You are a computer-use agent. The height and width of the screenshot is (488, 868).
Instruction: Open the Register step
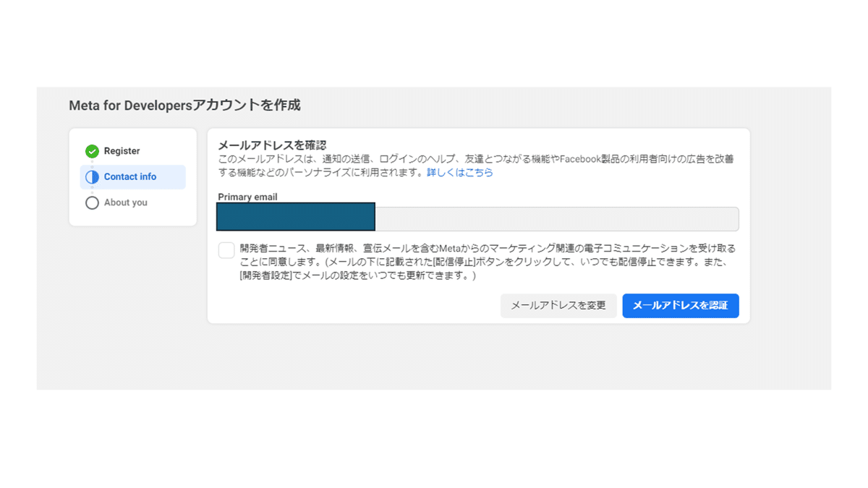122,151
